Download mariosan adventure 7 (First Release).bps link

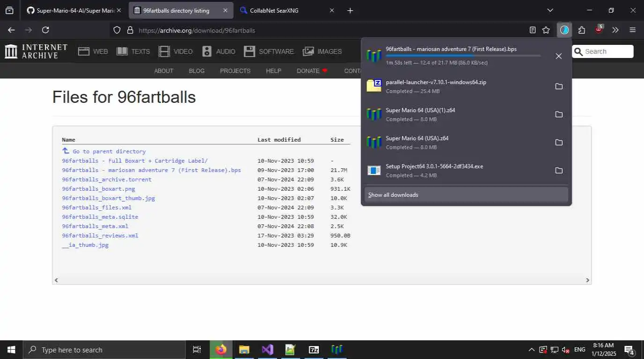click(151, 170)
